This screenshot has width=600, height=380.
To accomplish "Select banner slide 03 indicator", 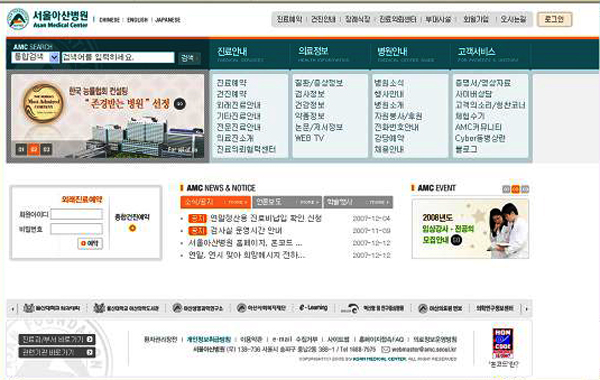I will pyautogui.click(x=46, y=149).
